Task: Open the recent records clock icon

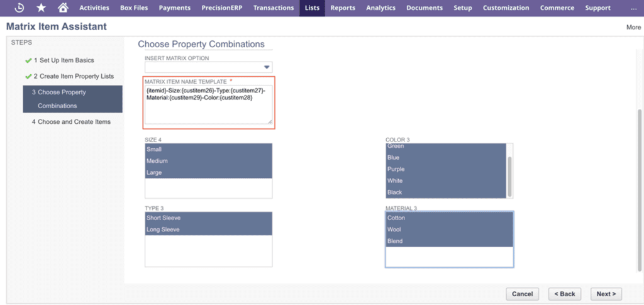Action: (19, 8)
